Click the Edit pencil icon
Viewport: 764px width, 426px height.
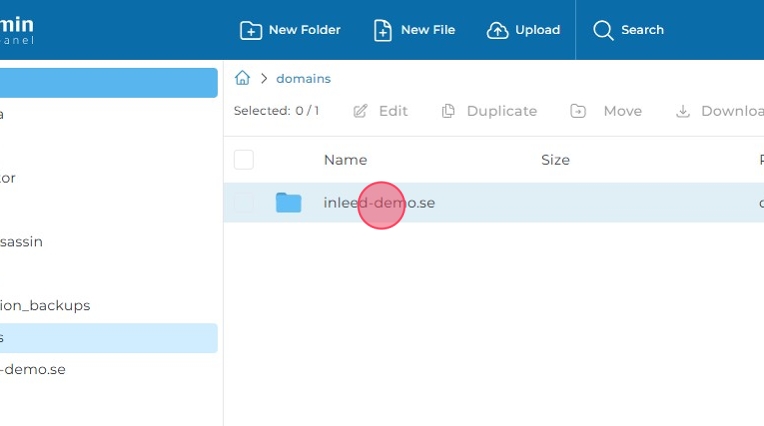(x=361, y=111)
